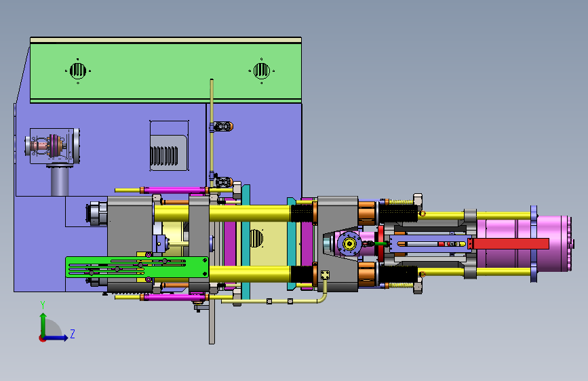The width and height of the screenshot is (588, 381).
Task: Click the Y axis label
Action: tap(43, 305)
